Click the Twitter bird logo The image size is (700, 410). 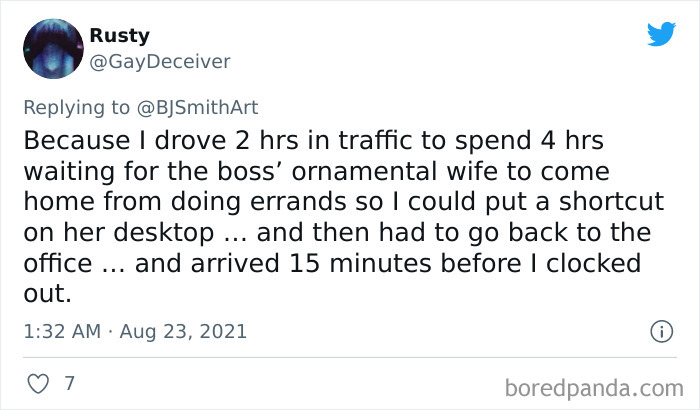click(661, 33)
